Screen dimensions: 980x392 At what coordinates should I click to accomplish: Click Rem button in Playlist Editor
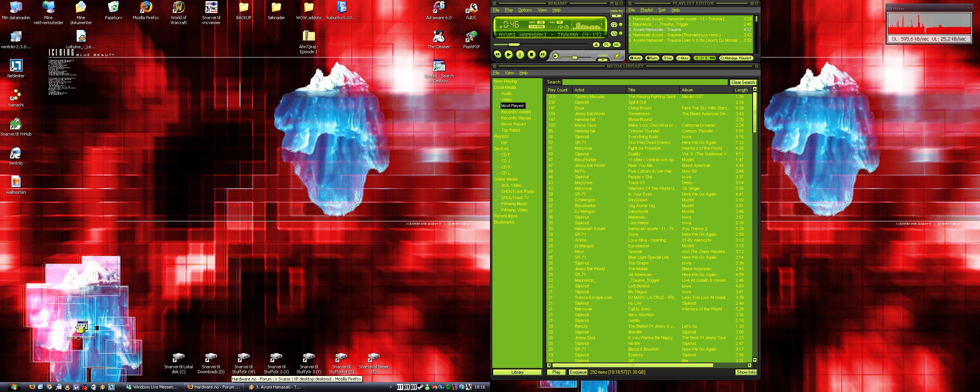point(652,58)
